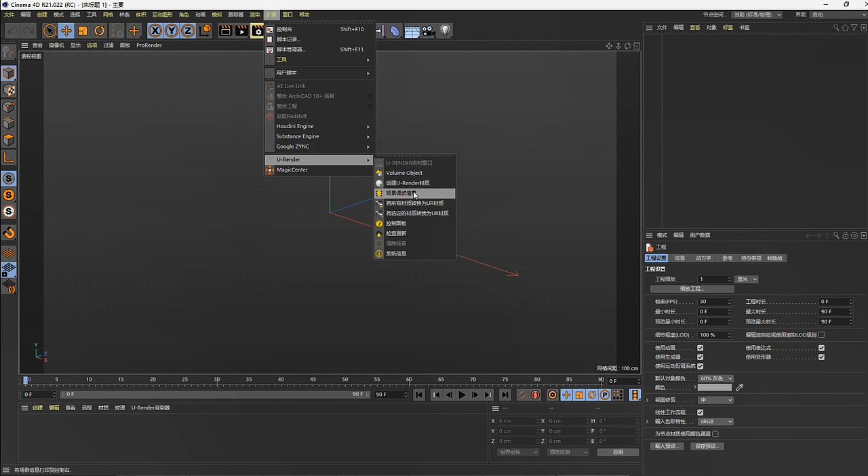Uncheck the 使用运动剪辑系统 checkbox
This screenshot has width=868, height=476.
701,366
